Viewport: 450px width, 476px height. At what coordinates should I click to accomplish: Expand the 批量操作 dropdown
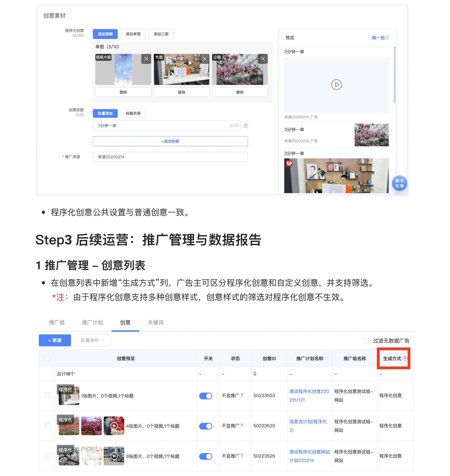pyautogui.click(x=93, y=340)
